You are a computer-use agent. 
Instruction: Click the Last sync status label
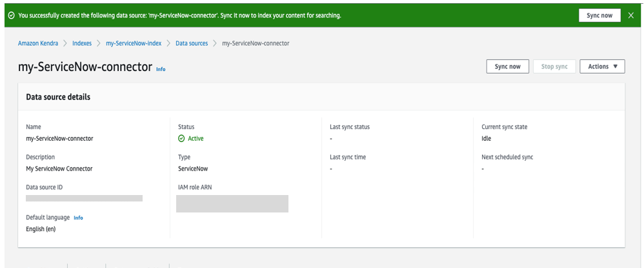350,127
